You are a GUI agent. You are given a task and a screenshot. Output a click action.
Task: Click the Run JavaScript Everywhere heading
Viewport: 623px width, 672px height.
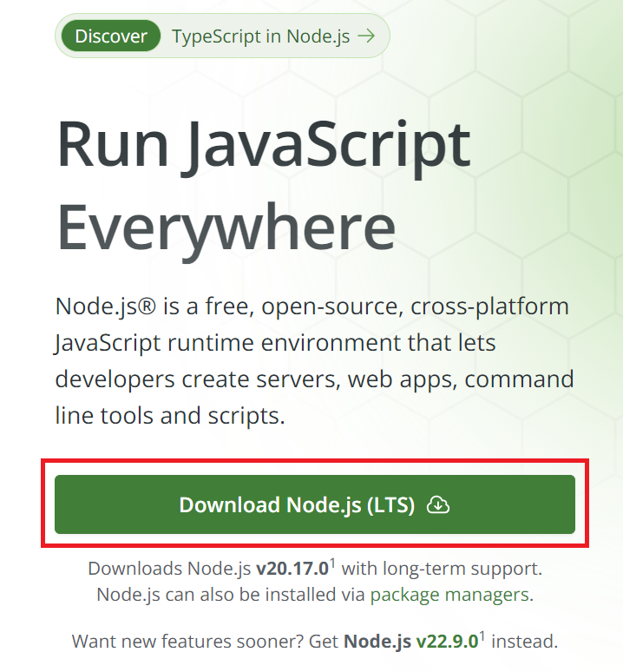[264, 190]
